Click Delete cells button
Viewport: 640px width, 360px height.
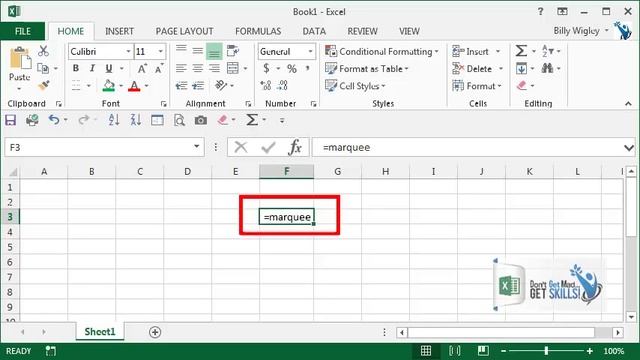coord(472,69)
